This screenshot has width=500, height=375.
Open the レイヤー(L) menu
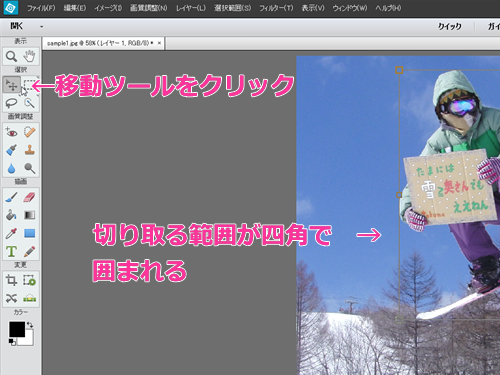click(x=191, y=8)
